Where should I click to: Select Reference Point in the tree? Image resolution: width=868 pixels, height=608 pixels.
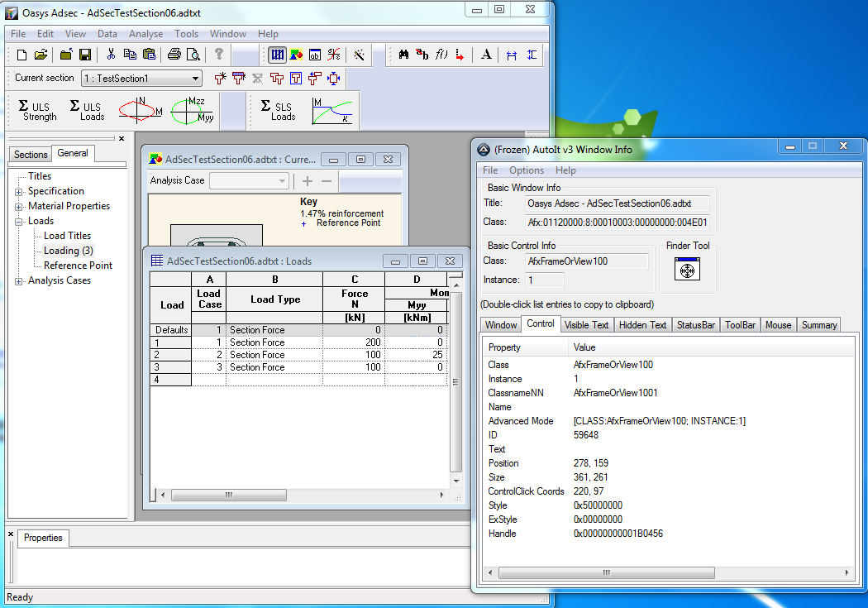78,266
